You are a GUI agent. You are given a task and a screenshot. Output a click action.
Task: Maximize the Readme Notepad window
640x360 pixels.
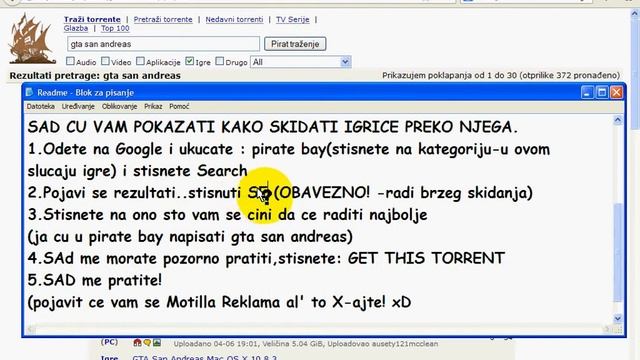click(602, 93)
